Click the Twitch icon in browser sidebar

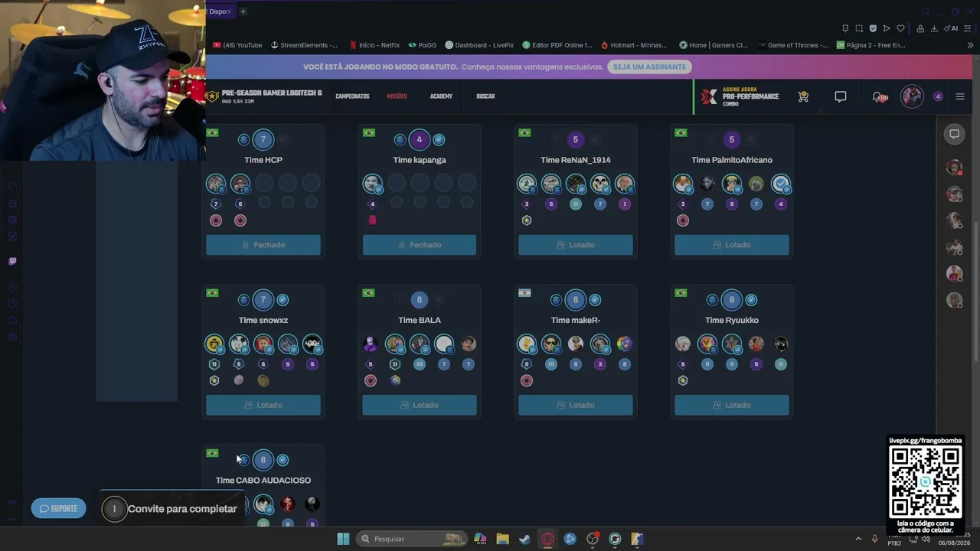pyautogui.click(x=12, y=262)
